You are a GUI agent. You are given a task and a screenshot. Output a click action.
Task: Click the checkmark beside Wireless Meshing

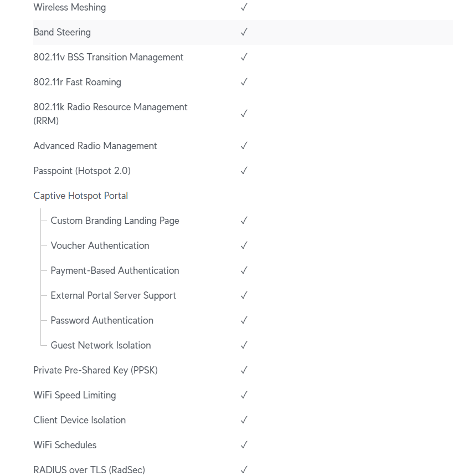244,7
